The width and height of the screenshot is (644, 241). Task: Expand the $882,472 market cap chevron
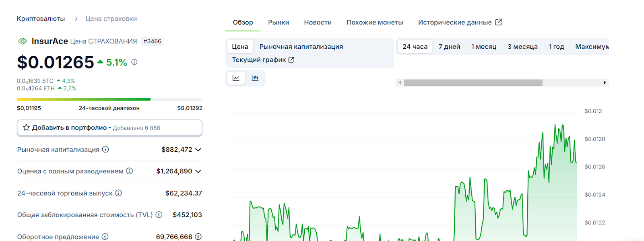click(198, 150)
